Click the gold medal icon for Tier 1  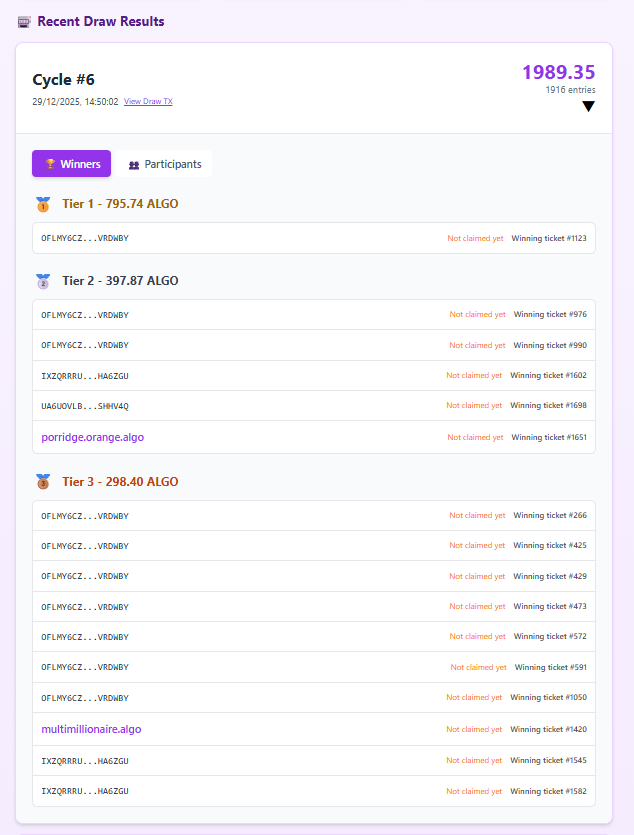pyautogui.click(x=43, y=204)
